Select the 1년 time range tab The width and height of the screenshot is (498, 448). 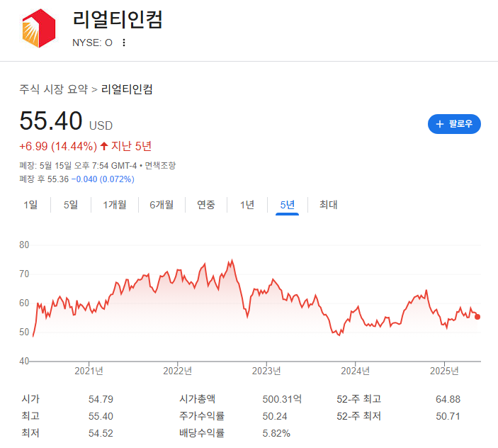pos(247,205)
